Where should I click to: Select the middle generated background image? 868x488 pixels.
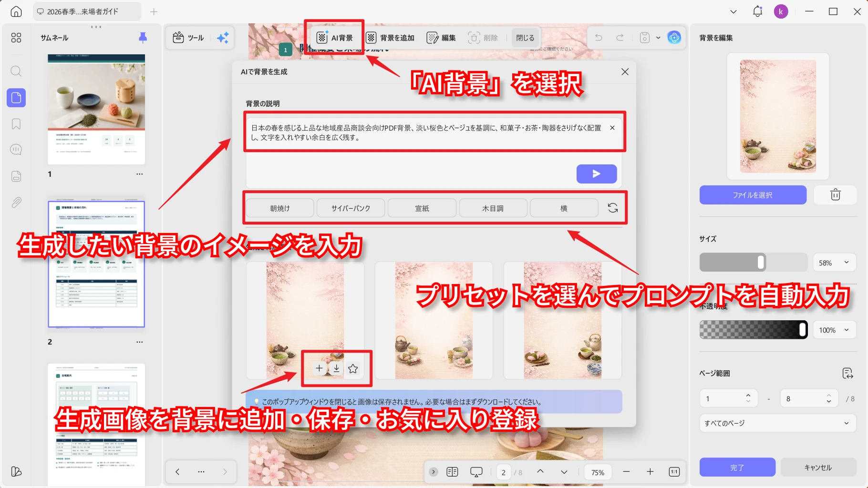pyautogui.click(x=434, y=320)
